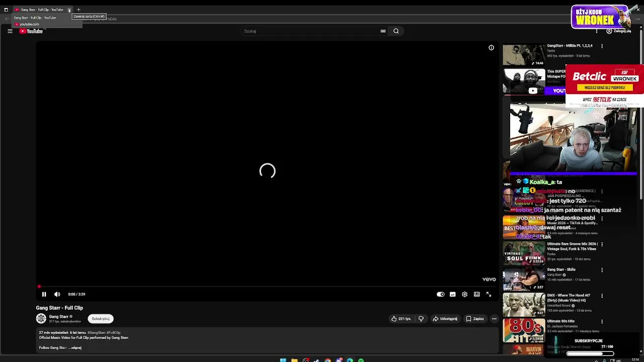This screenshot has width=644, height=362.
Task: Open the 80s Hits thumbnail
Action: [x=524, y=330]
